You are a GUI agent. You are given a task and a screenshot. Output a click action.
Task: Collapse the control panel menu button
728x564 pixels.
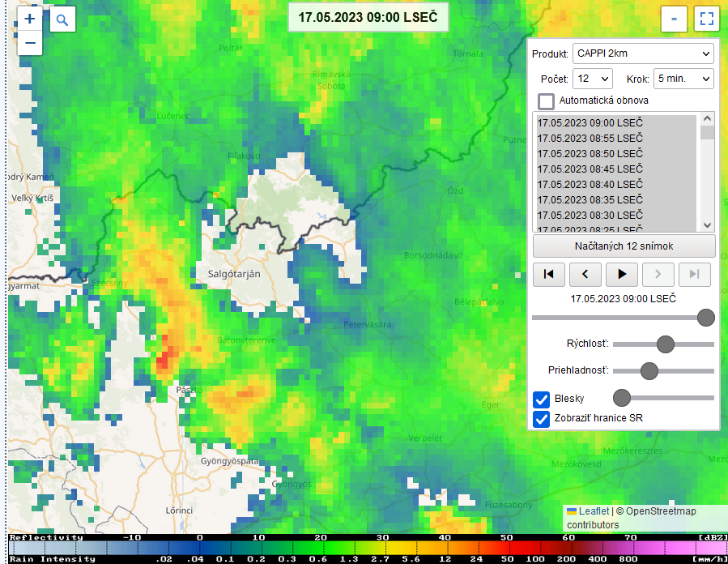tap(674, 19)
